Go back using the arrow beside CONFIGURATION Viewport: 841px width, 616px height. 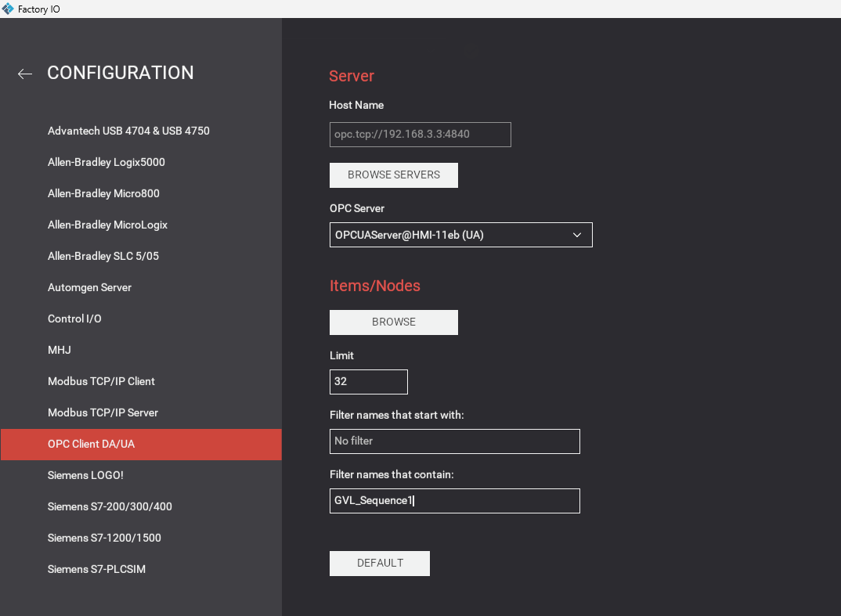click(25, 74)
